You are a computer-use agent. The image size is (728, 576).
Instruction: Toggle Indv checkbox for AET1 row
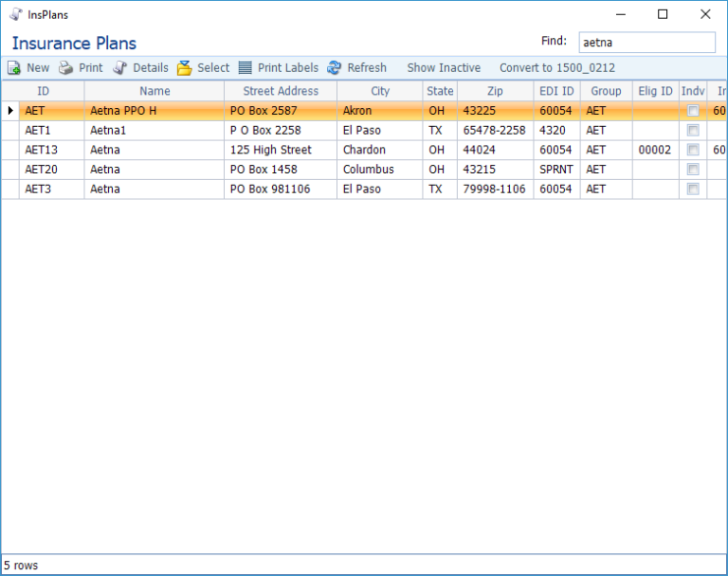pos(693,131)
